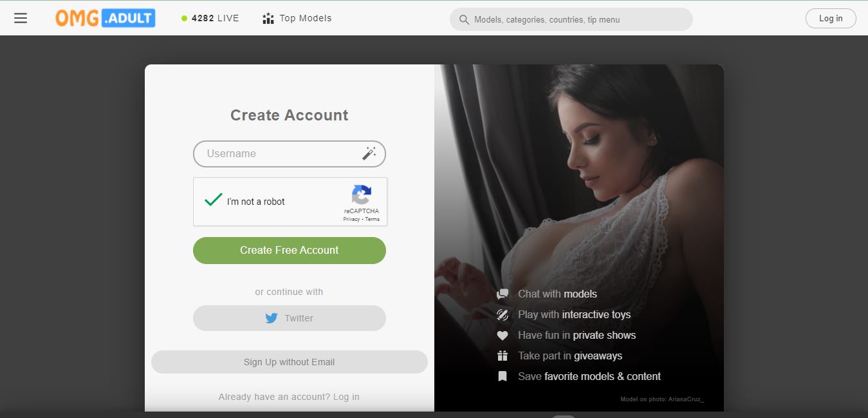The width and height of the screenshot is (868, 418).
Task: Click the 'Take part in giveaways' text
Action: [570, 356]
